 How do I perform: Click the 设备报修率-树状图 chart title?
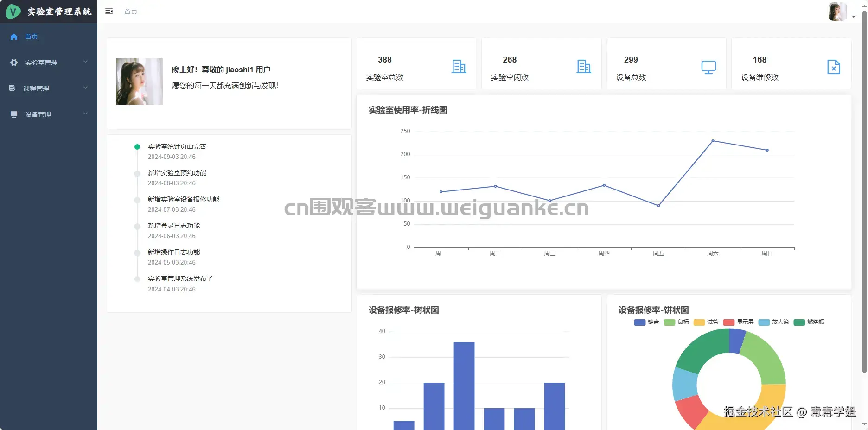click(404, 310)
